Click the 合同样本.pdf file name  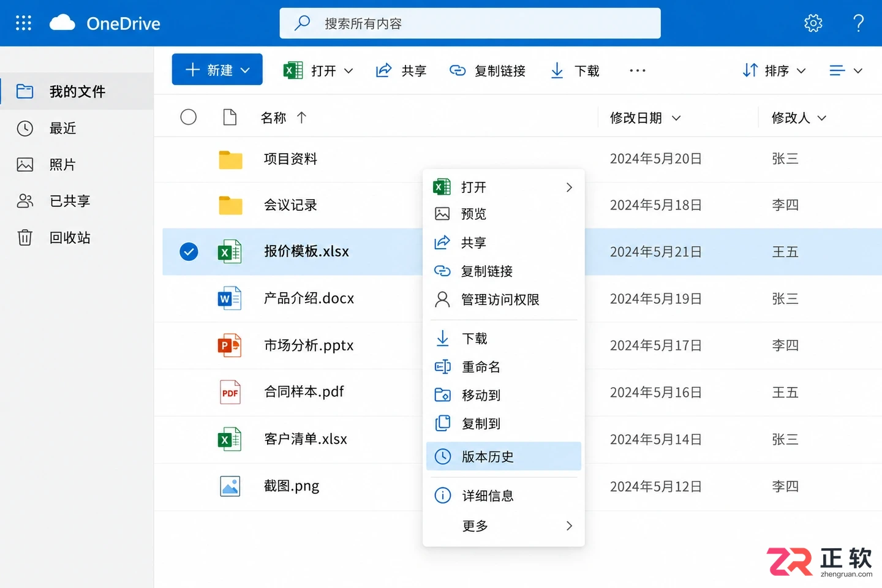tap(304, 392)
